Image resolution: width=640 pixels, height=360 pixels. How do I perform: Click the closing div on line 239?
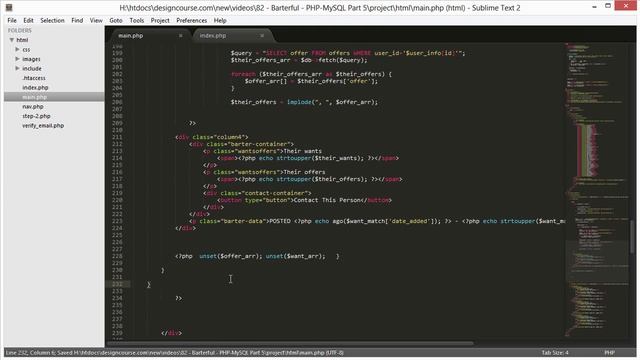tap(171, 333)
